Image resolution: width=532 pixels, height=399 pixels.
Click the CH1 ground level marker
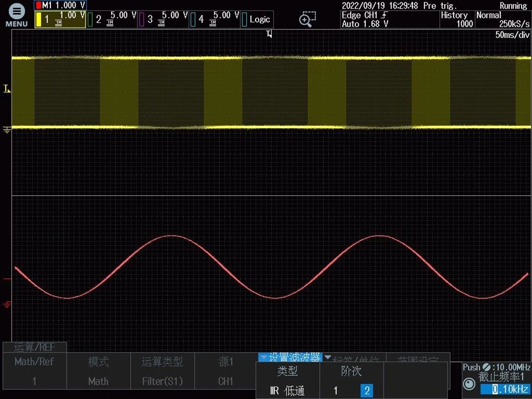[7, 129]
